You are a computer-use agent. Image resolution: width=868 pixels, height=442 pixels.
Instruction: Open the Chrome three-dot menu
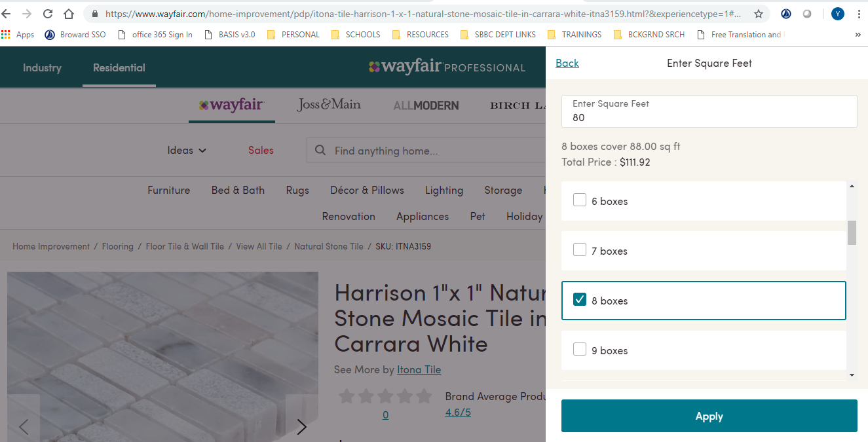[858, 14]
